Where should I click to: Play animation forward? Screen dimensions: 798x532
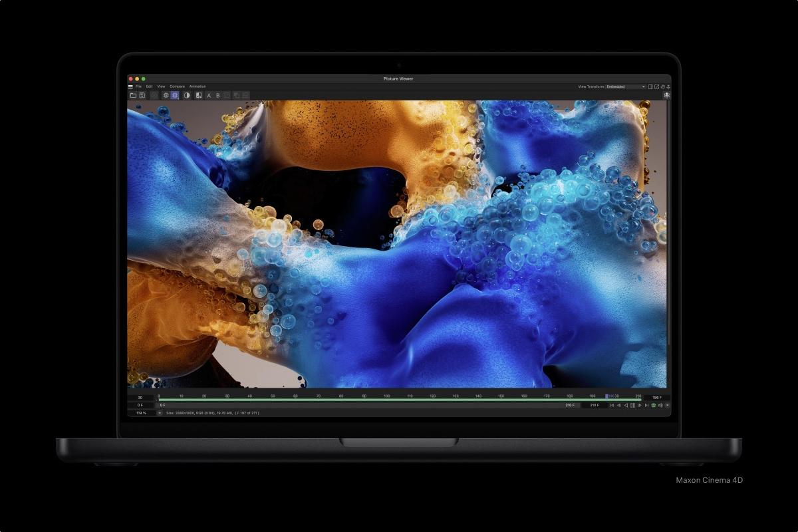pyautogui.click(x=640, y=405)
